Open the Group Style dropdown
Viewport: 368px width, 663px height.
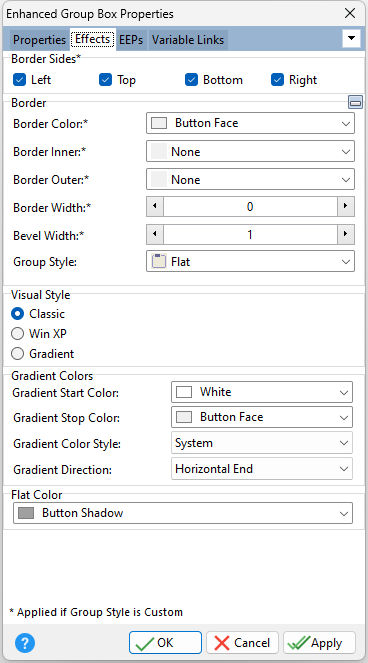[250, 262]
